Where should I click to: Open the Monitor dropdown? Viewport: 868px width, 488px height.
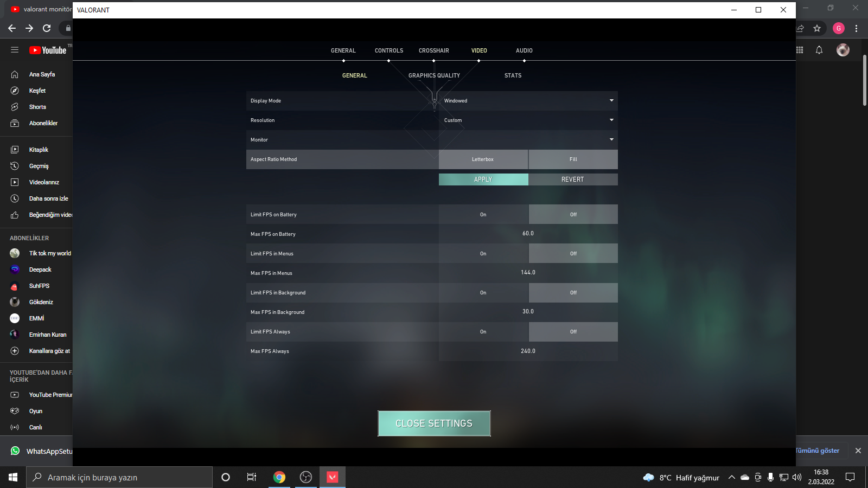point(528,140)
